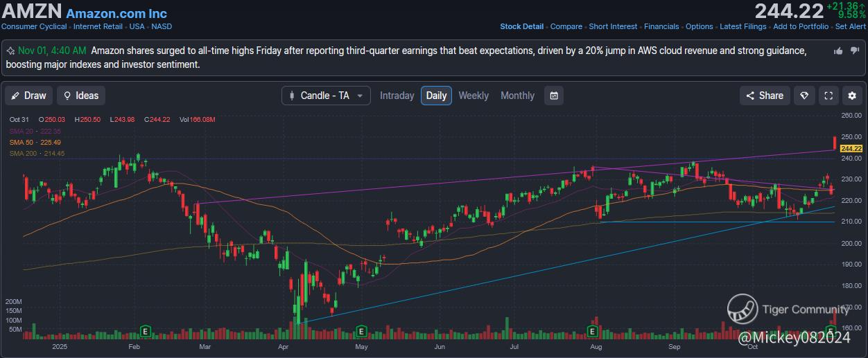
Task: Click the SMA 20 indicator label
Action: coord(35,131)
